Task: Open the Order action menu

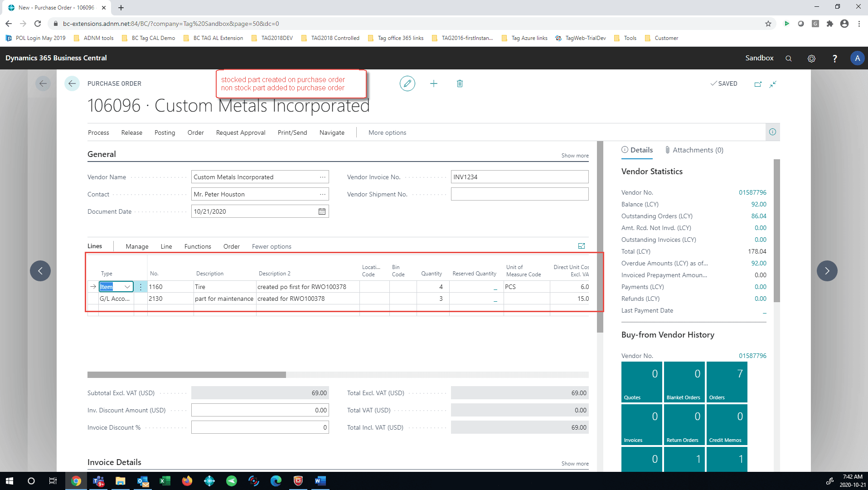Action: (x=195, y=132)
